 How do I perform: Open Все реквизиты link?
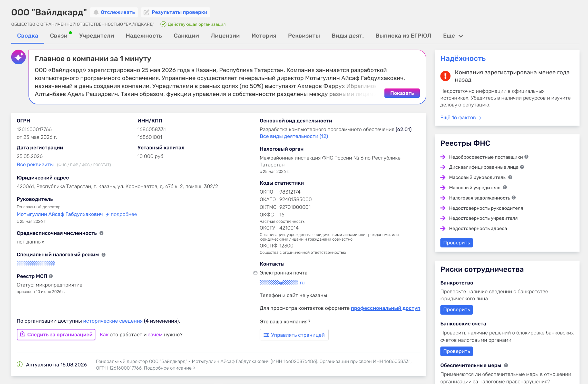click(x=35, y=165)
